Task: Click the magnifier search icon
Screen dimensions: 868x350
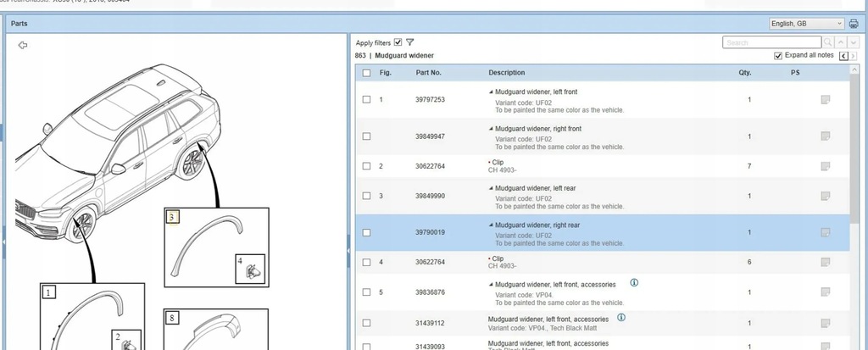Action: tap(827, 42)
